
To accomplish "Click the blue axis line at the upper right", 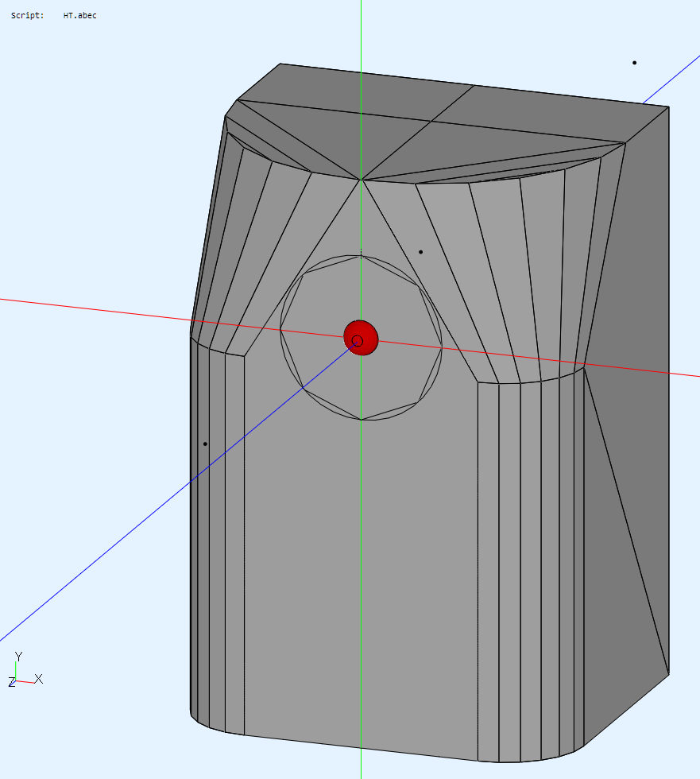I will pos(671,82).
